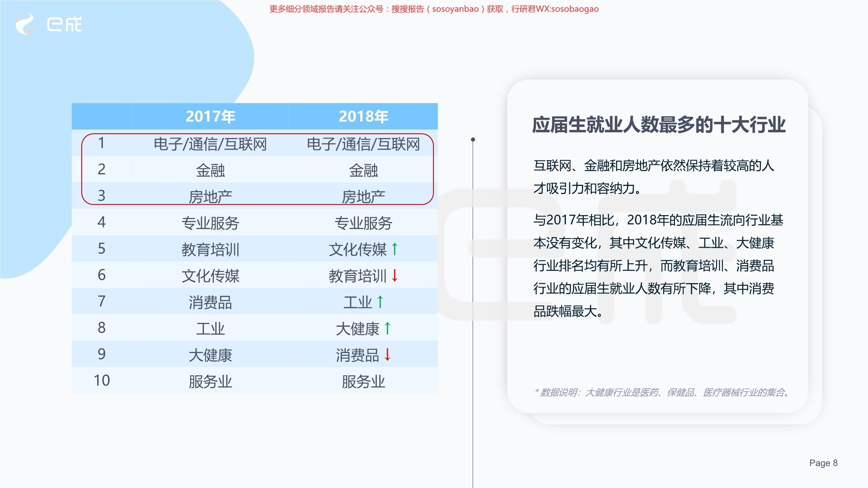
Task: Click the e成 logo in top-left corner
Action: pyautogui.click(x=48, y=24)
